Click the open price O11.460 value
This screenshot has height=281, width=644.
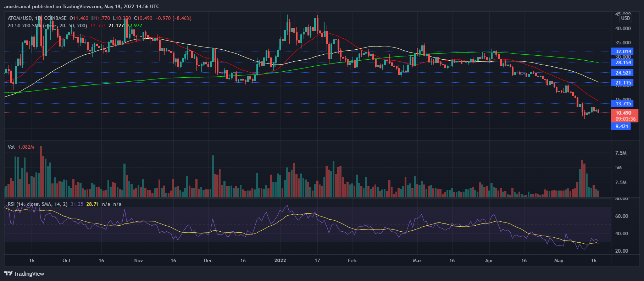(79, 18)
